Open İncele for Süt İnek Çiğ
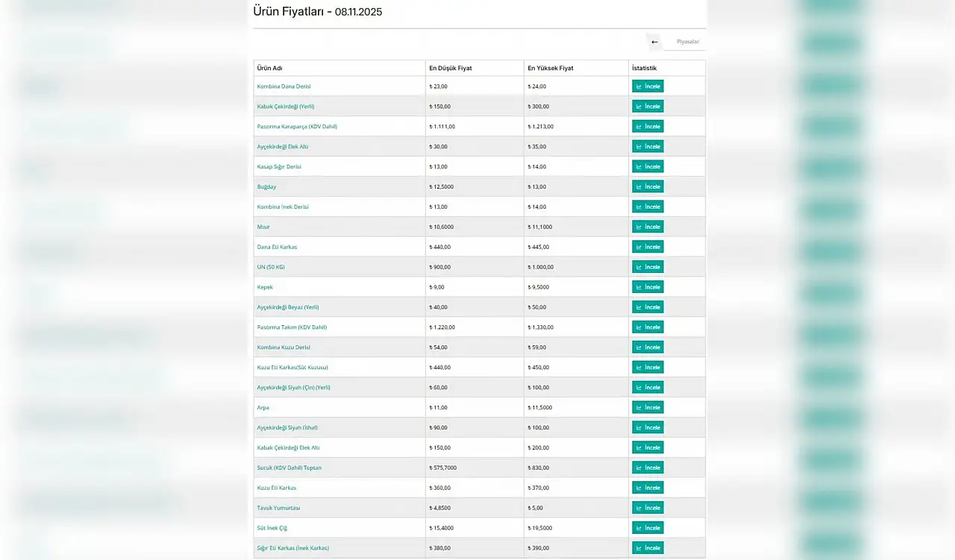This screenshot has height=560, width=955. coord(648,528)
